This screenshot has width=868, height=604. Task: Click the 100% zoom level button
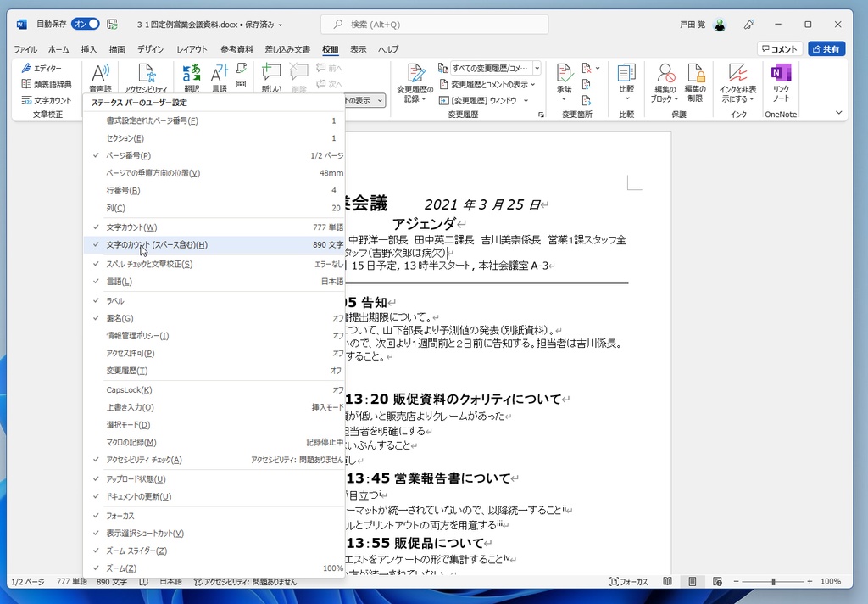pos(831,582)
